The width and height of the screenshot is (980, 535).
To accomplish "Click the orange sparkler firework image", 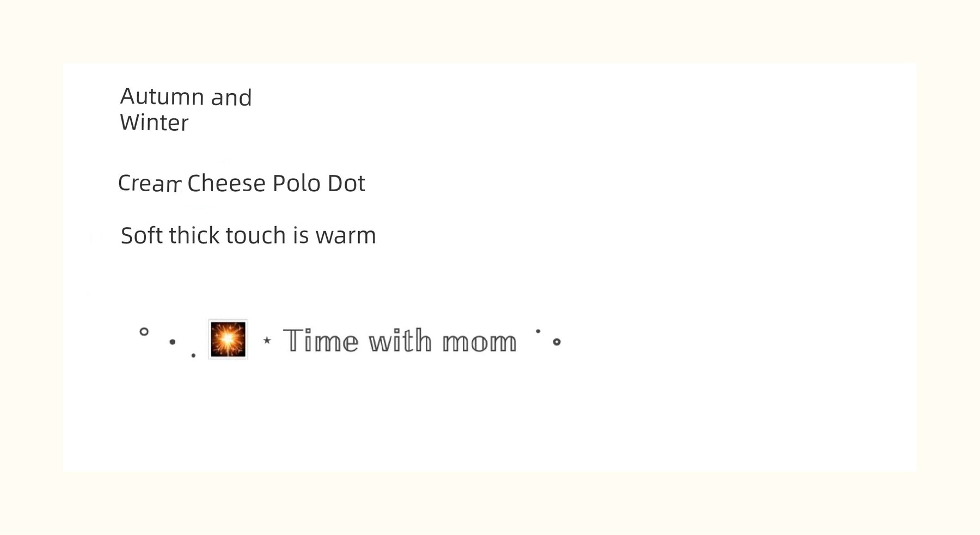I will point(228,339).
